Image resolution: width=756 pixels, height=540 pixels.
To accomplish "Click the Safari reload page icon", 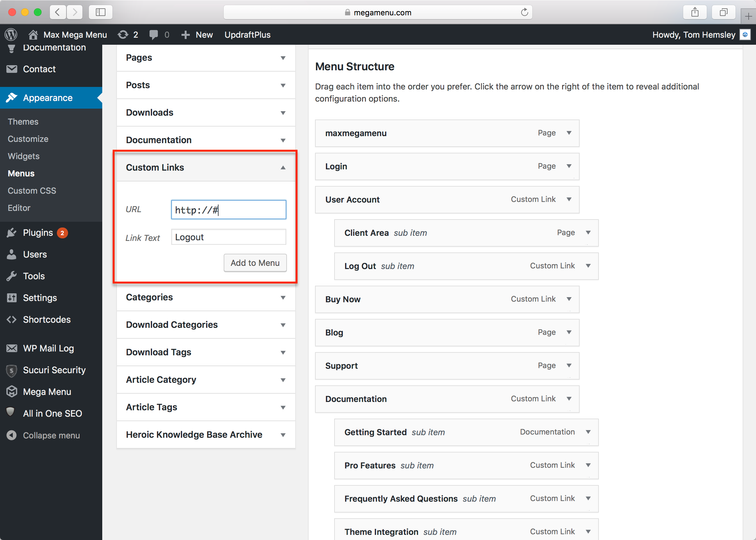I will (524, 12).
